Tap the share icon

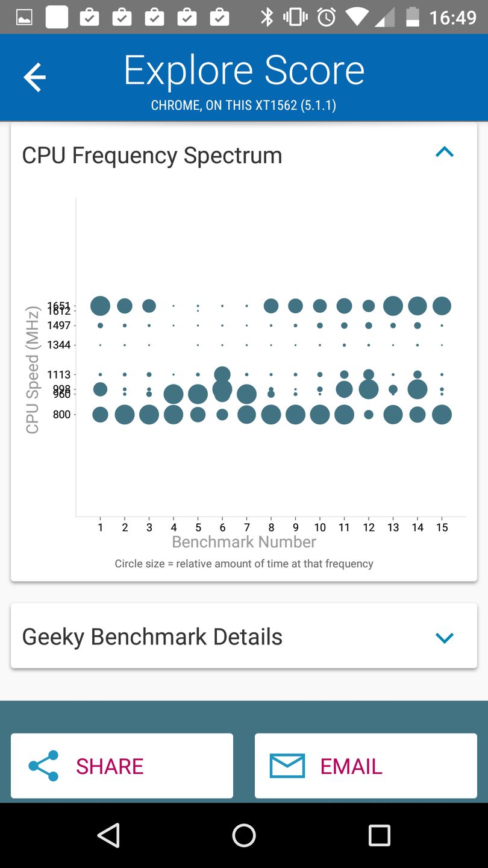pyautogui.click(x=44, y=766)
